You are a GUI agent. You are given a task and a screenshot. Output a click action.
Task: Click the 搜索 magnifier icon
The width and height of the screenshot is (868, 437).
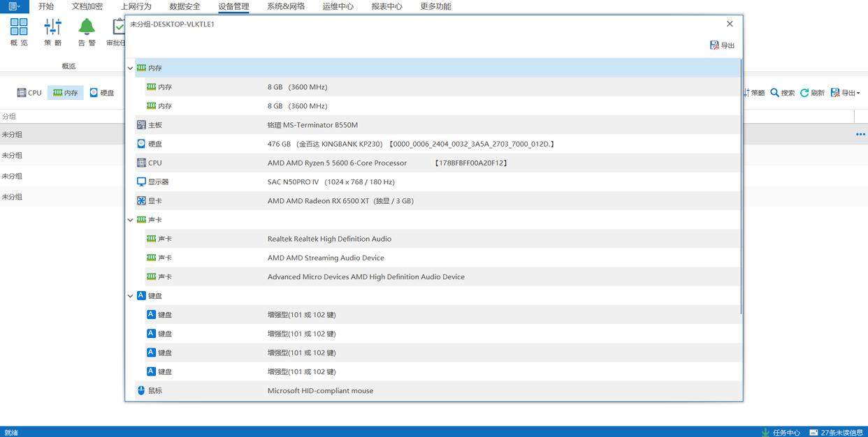click(x=775, y=93)
